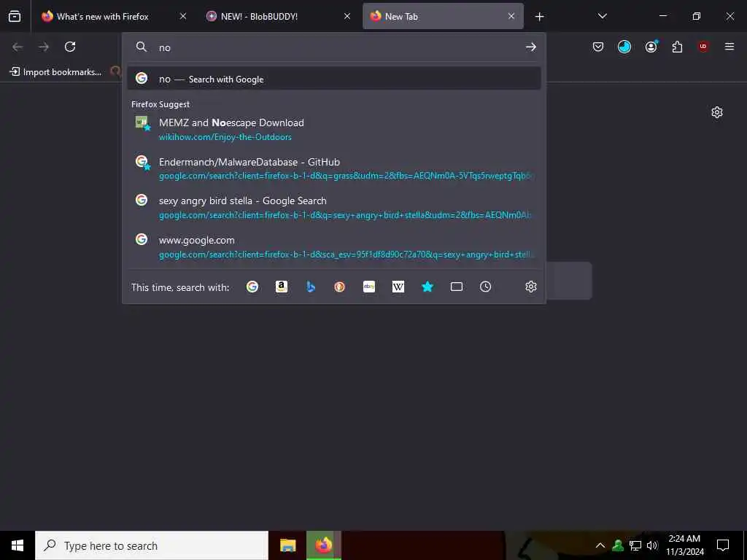Search open tabs with tab icon
Viewport: 747px width, 560px height.
(x=457, y=287)
